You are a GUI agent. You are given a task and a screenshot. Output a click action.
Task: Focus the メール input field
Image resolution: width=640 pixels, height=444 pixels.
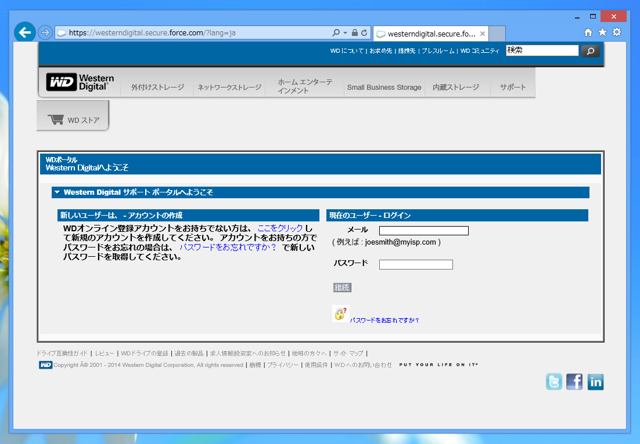tap(424, 231)
